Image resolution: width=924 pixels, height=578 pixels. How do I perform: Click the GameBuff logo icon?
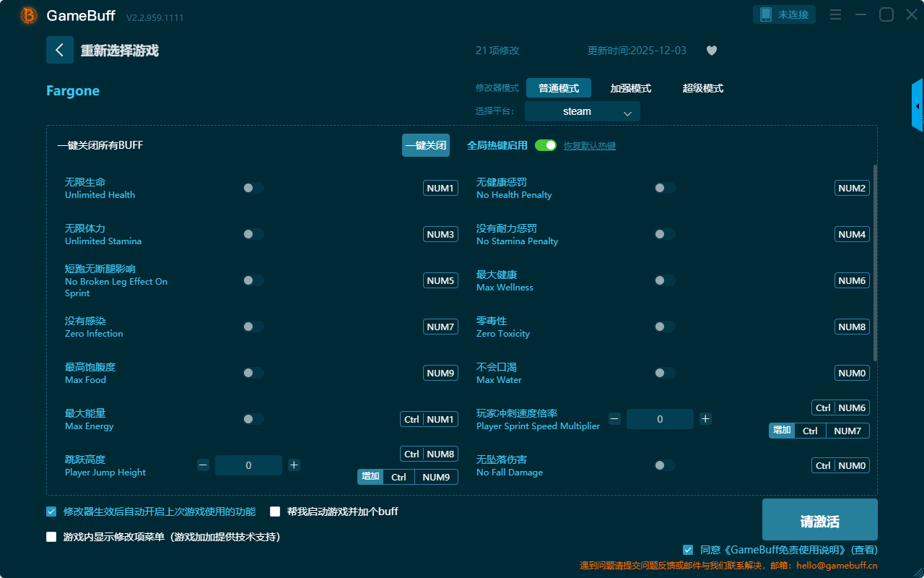click(x=29, y=15)
